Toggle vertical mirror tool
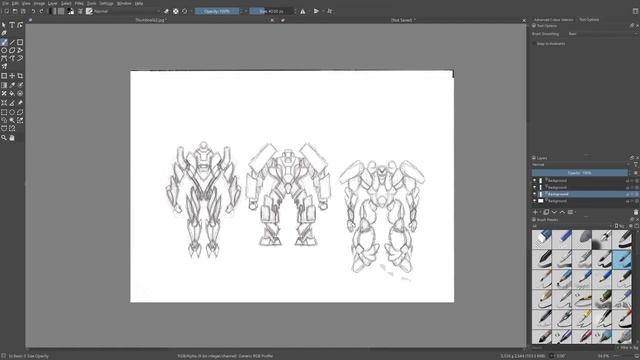Image resolution: width=640 pixels, height=360 pixels. pos(316,11)
